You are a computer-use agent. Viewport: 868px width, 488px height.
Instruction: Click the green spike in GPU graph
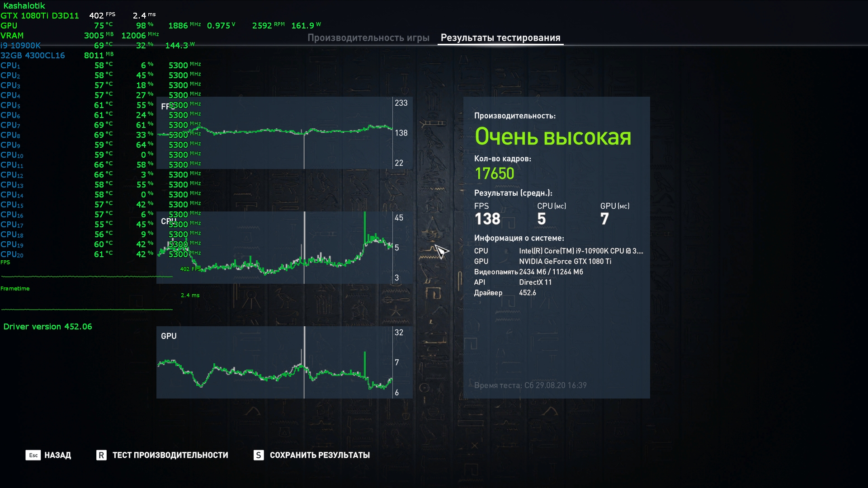[365, 364]
